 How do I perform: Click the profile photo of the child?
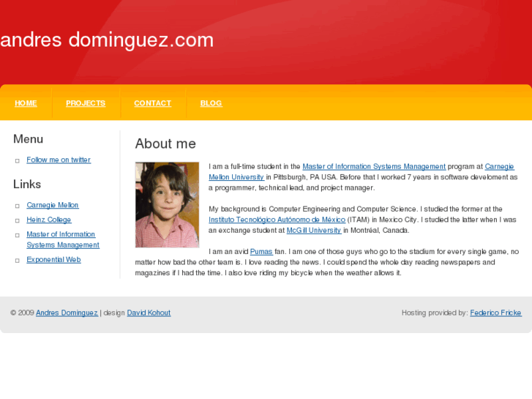point(168,205)
